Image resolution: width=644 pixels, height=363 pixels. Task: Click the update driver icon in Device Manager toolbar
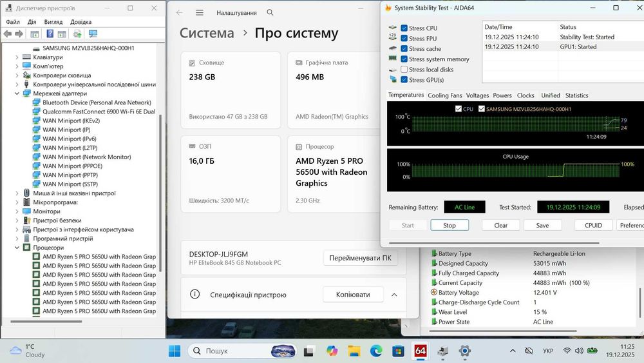point(77,34)
